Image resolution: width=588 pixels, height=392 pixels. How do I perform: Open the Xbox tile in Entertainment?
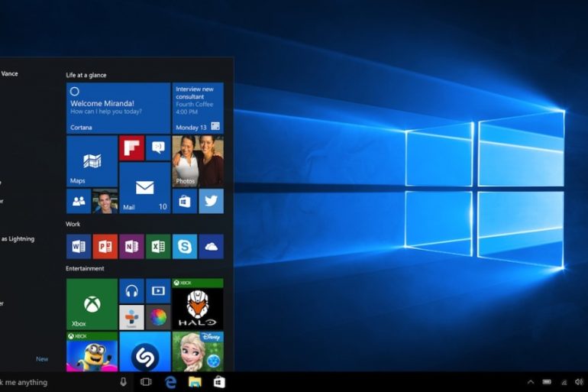(x=92, y=304)
